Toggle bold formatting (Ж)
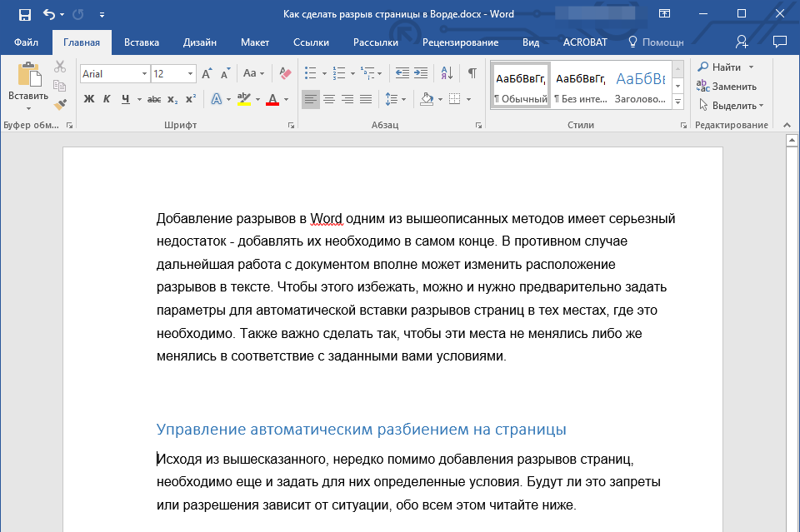Viewport: 800px width, 532px height. (89, 99)
